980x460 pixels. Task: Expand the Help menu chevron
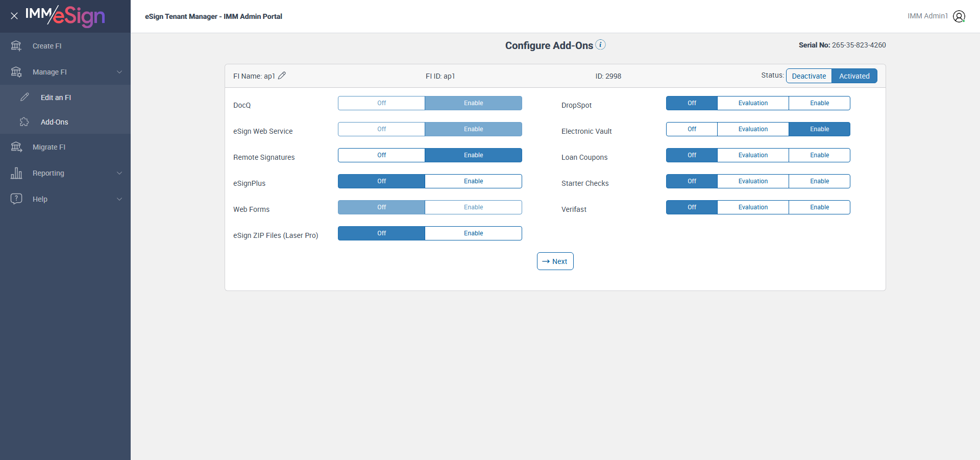tap(119, 199)
